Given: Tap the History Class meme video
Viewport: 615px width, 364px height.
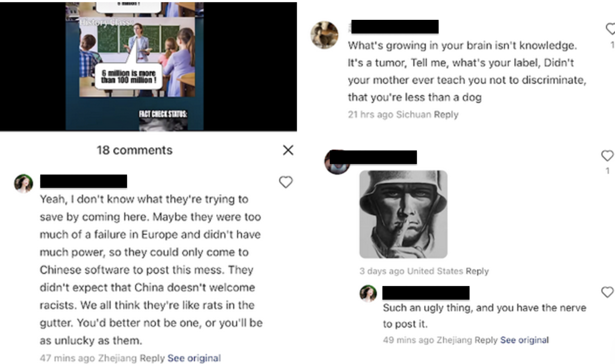Looking at the screenshot, I should pos(135,66).
